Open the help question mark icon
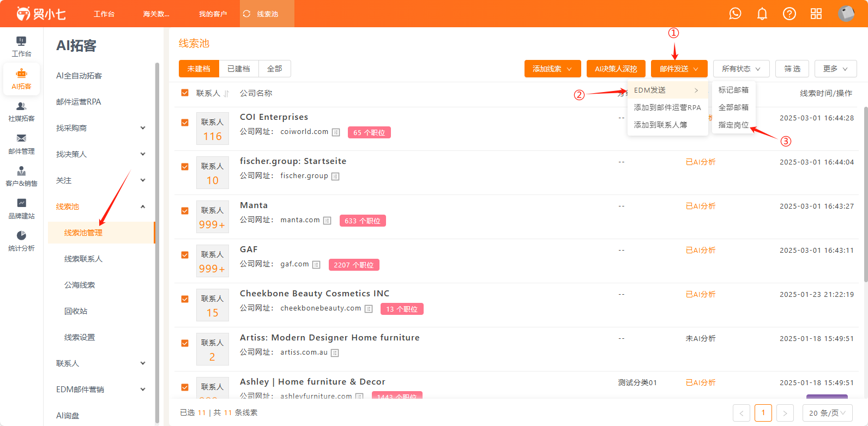868x426 pixels. 789,14
